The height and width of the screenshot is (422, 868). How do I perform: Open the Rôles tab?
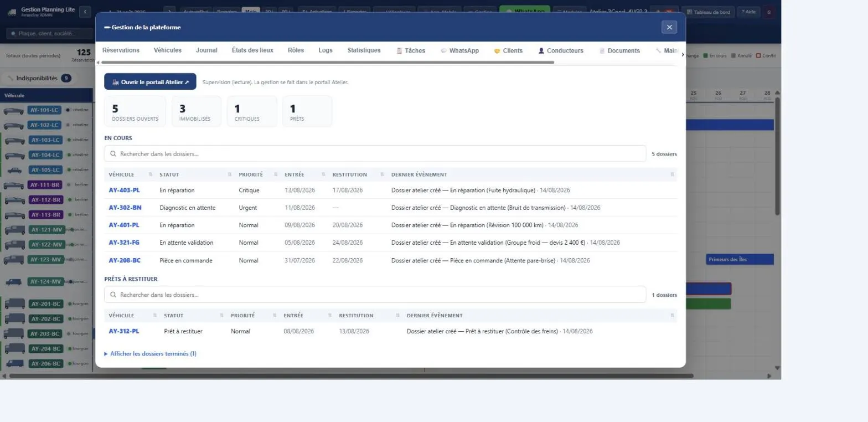pyautogui.click(x=296, y=50)
